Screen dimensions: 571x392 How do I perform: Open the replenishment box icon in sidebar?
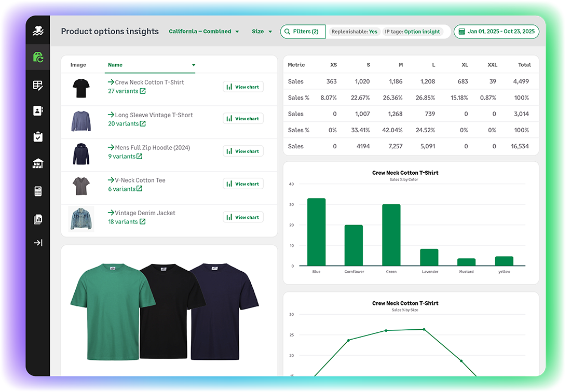pos(38,57)
